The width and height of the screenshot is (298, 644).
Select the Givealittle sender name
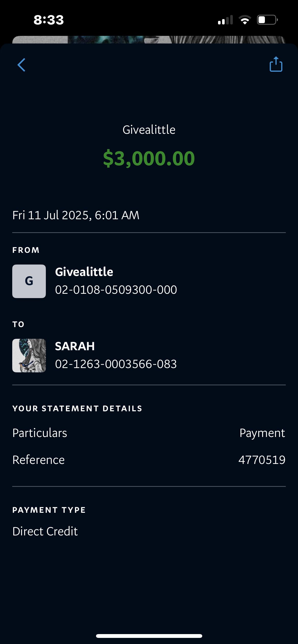(84, 272)
